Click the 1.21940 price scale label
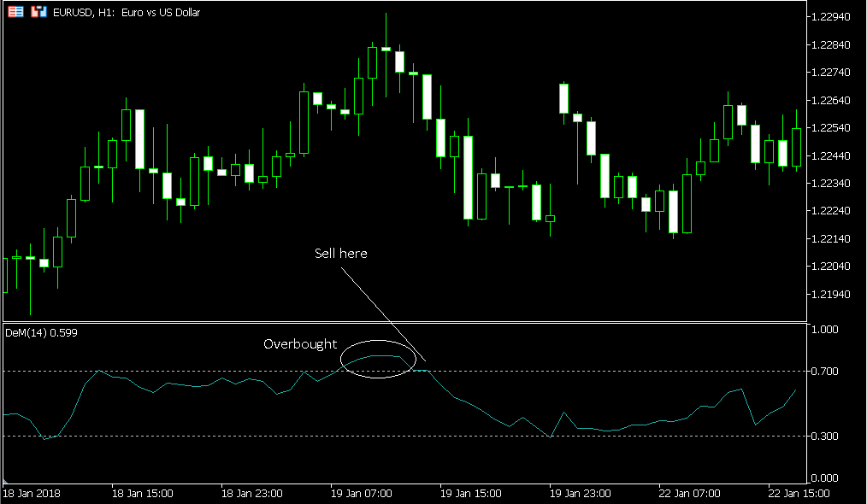Image resolution: width=867 pixels, height=504 pixels. click(830, 294)
